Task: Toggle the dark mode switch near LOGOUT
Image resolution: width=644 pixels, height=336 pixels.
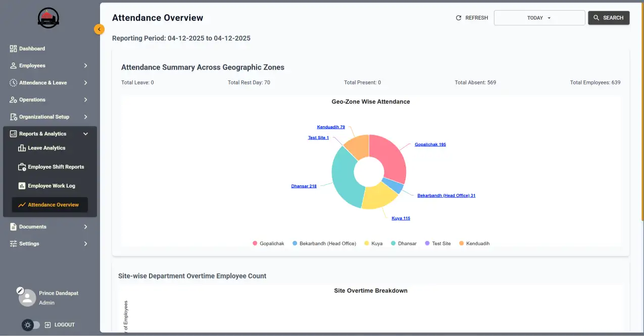Action: pyautogui.click(x=31, y=324)
